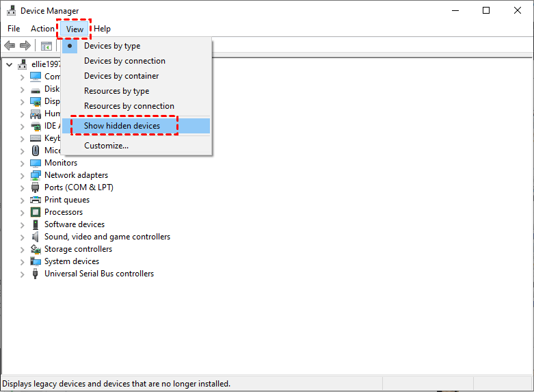Viewport: 534px width, 392px height.
Task: Expand Universal Serial Bus controllers
Action: 23,274
